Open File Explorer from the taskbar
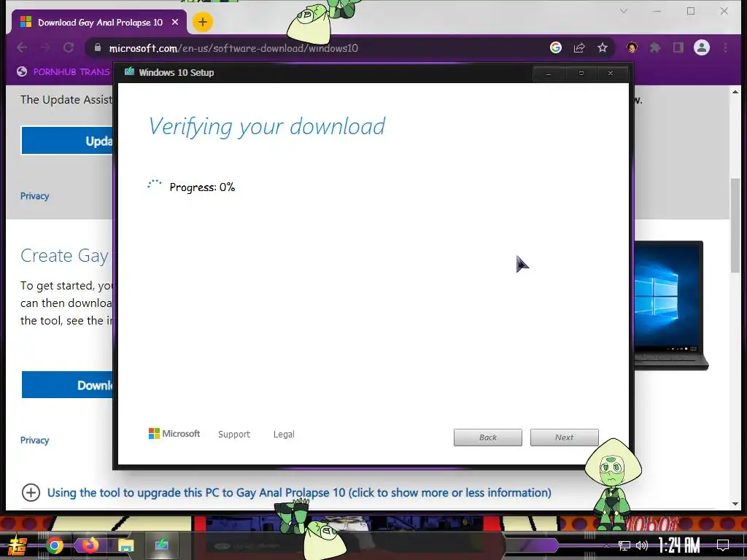 coord(125,545)
